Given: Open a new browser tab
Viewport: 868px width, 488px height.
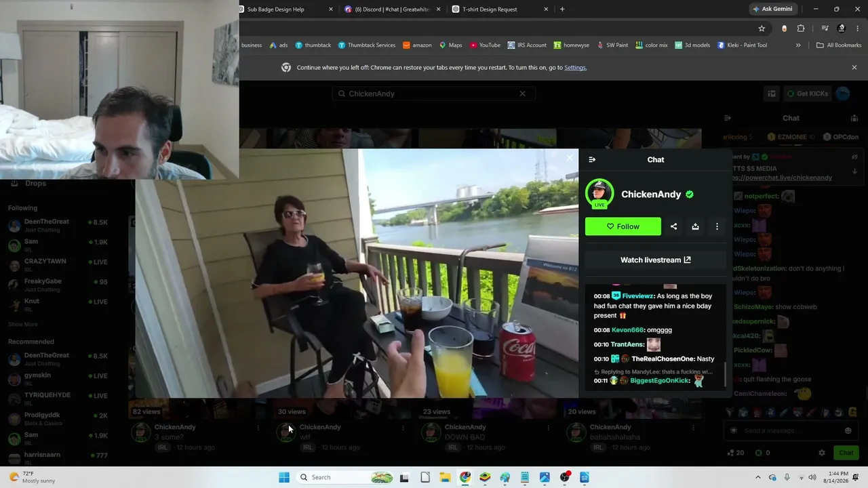Looking at the screenshot, I should coord(562,9).
